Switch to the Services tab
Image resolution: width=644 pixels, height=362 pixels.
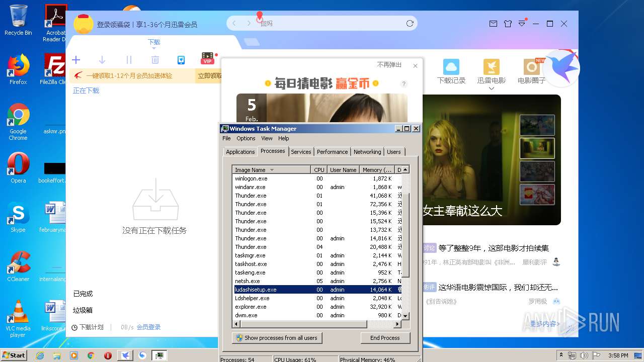(x=301, y=152)
